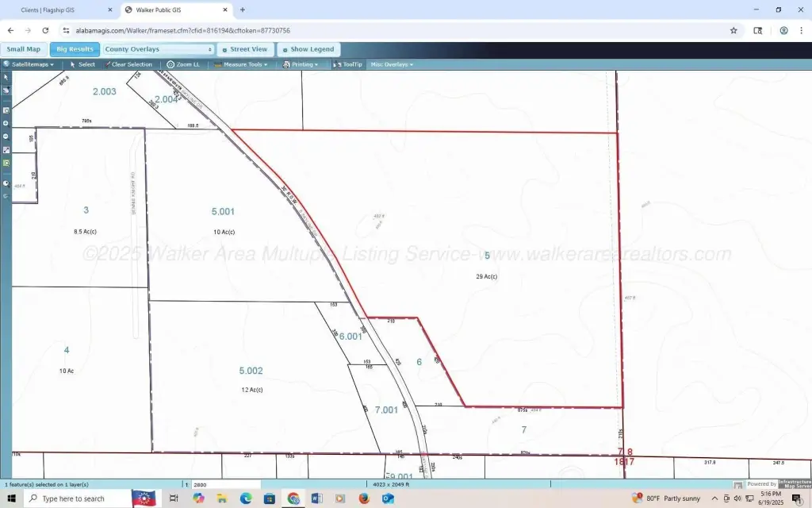
Task: Click the Small Map button
Action: 24,49
